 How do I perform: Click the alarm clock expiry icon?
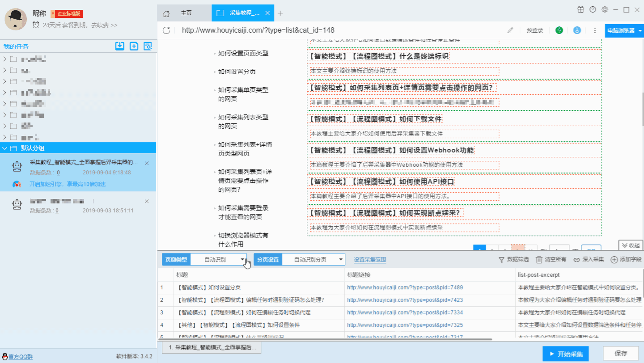[36, 25]
